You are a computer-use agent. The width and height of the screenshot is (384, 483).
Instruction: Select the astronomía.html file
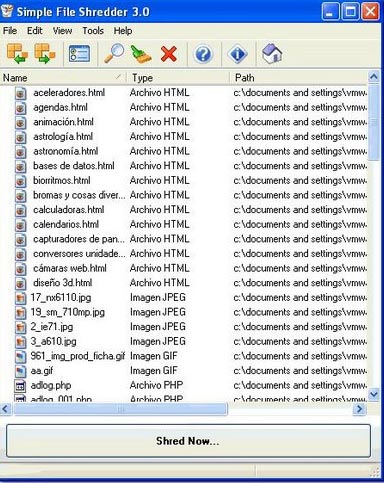click(66, 152)
